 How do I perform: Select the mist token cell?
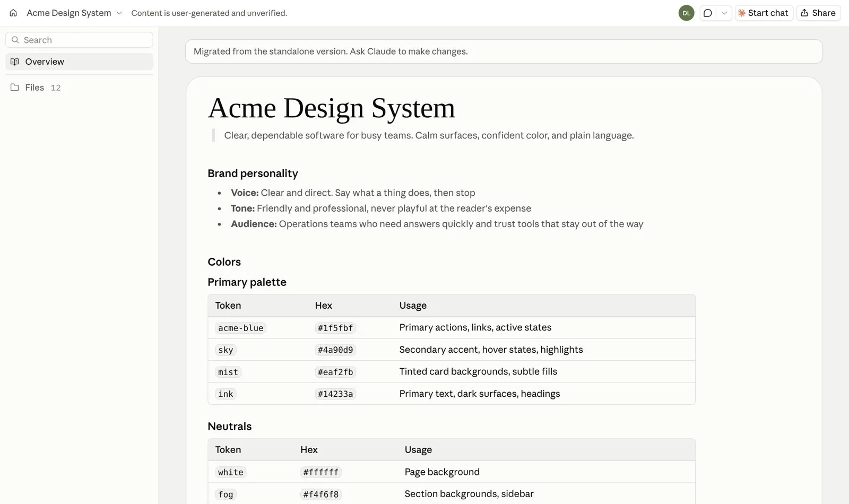[x=228, y=372]
